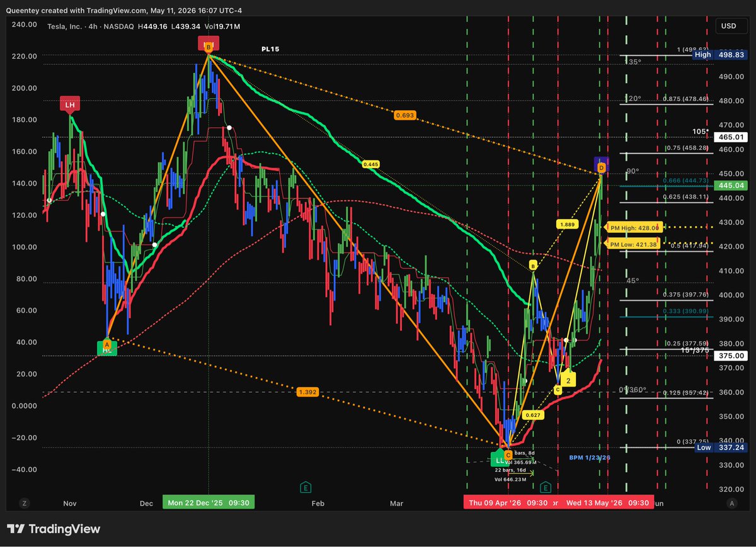Click the PL15 text label

point(272,48)
